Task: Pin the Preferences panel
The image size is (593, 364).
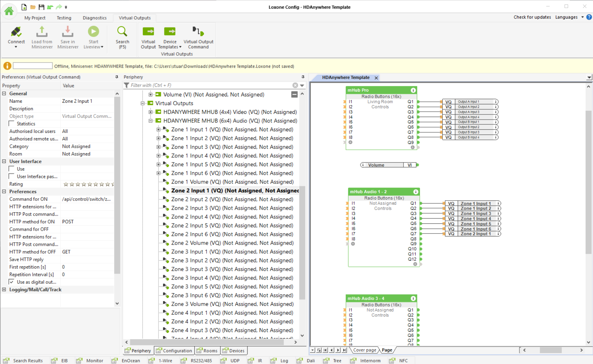Action: [x=117, y=77]
